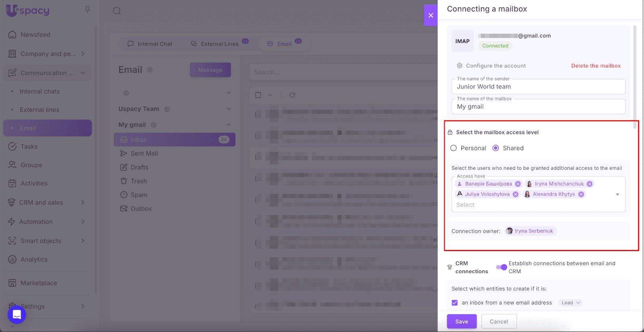Viewport: 644px width, 332px height.
Task: Close the Connecting a mailbox panel
Action: [x=431, y=15]
